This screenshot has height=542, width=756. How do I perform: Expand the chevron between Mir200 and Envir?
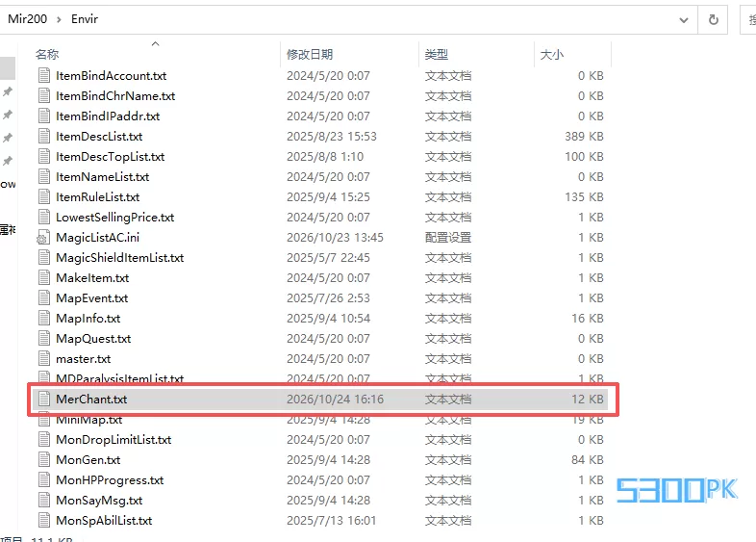[x=59, y=19]
